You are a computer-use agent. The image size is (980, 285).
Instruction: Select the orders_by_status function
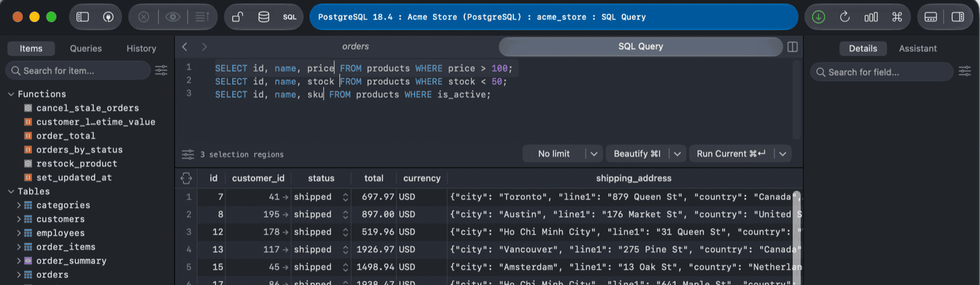click(80, 150)
